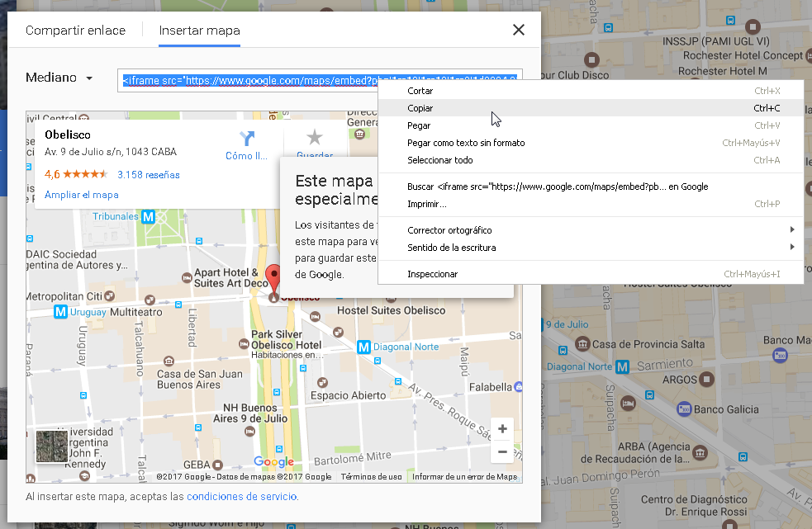812x529 pixels.
Task: Click the Diagonal Norte metro icon in embed preview
Action: pos(364,347)
